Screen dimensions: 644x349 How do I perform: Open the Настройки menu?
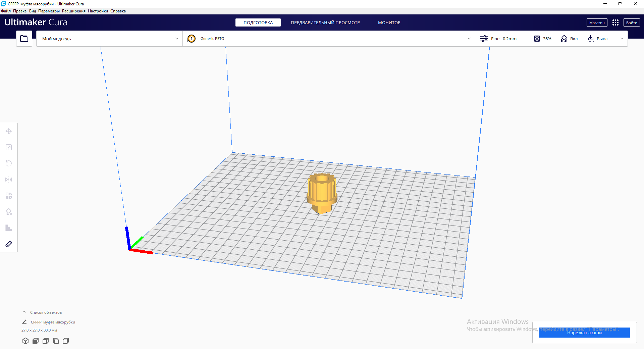point(98,11)
